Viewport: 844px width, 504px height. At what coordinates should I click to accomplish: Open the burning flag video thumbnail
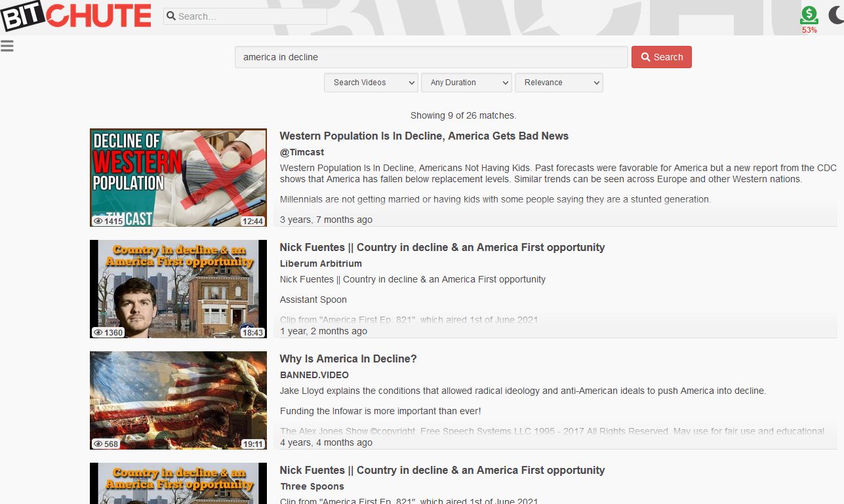[178, 400]
